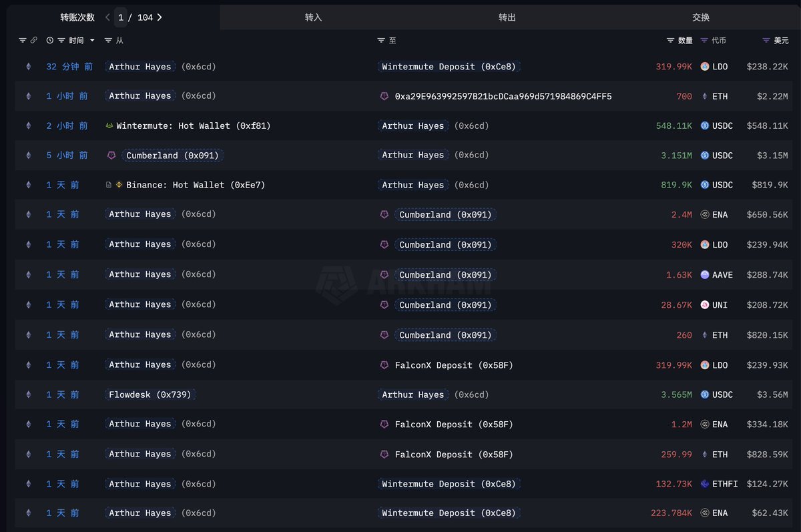
Task: Click document icon before Binance: Hot Wallet
Action: click(x=109, y=185)
